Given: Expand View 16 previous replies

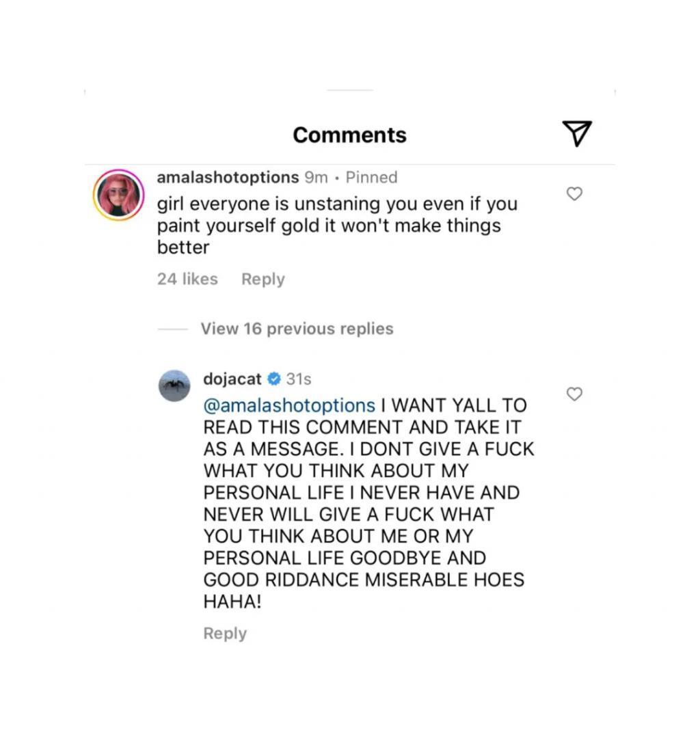Looking at the screenshot, I should (297, 329).
